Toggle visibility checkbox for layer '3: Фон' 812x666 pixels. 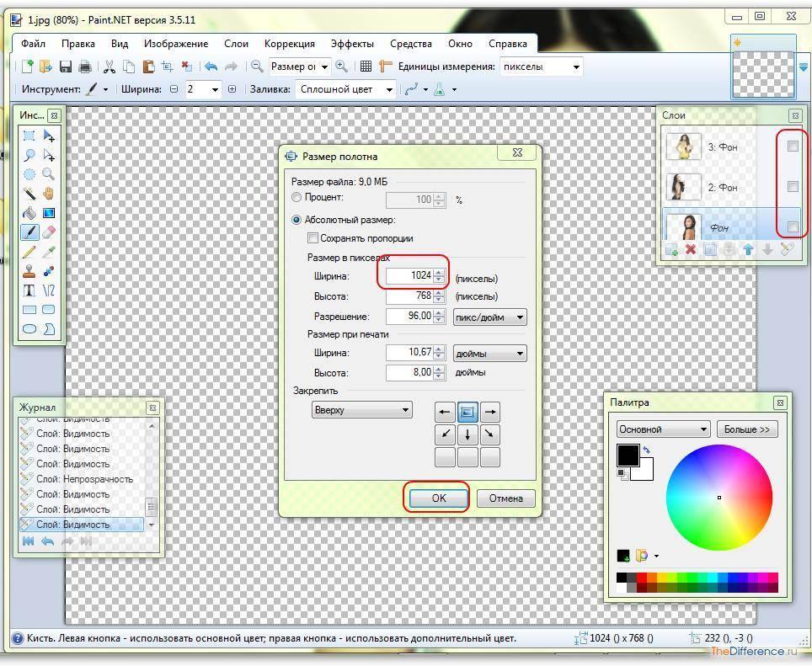pos(793,147)
